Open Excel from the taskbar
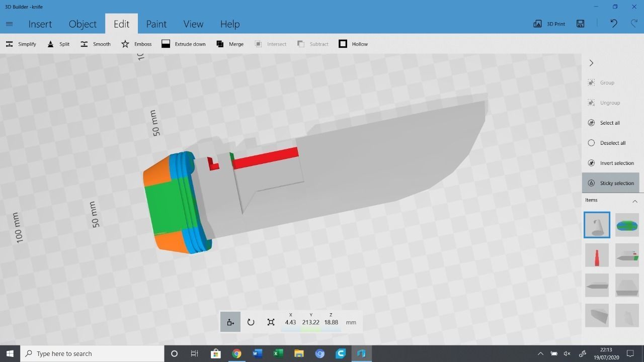Image resolution: width=644 pixels, height=362 pixels. (278, 353)
